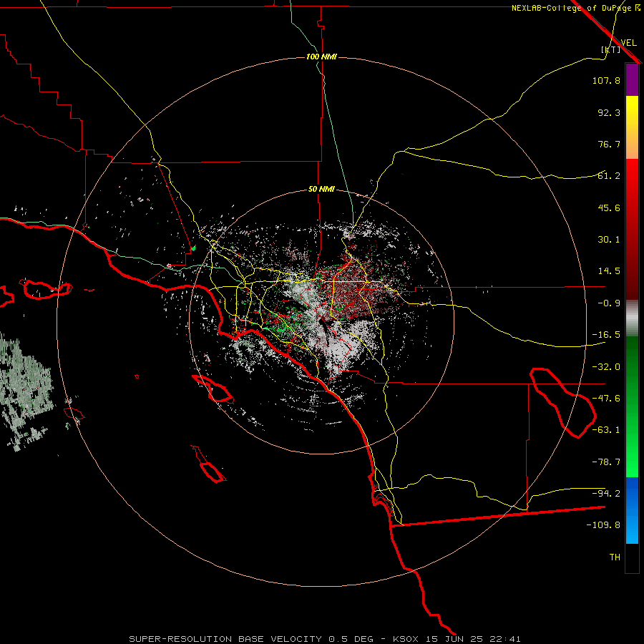Click the -78.7 legend value

(606, 462)
